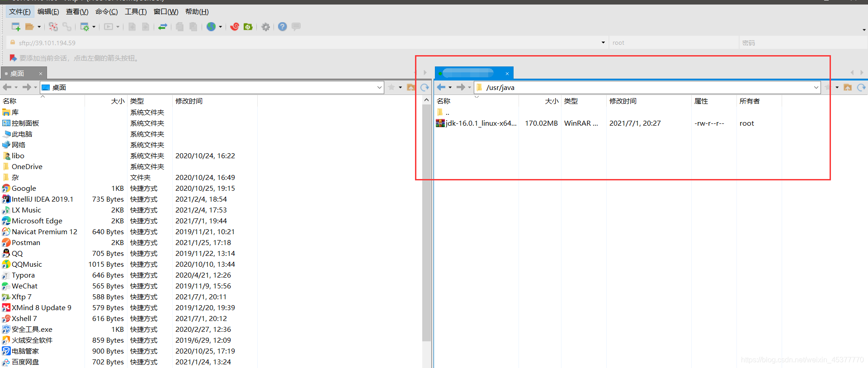Select the 此电脑 entry
The height and width of the screenshot is (368, 868).
coord(17,134)
